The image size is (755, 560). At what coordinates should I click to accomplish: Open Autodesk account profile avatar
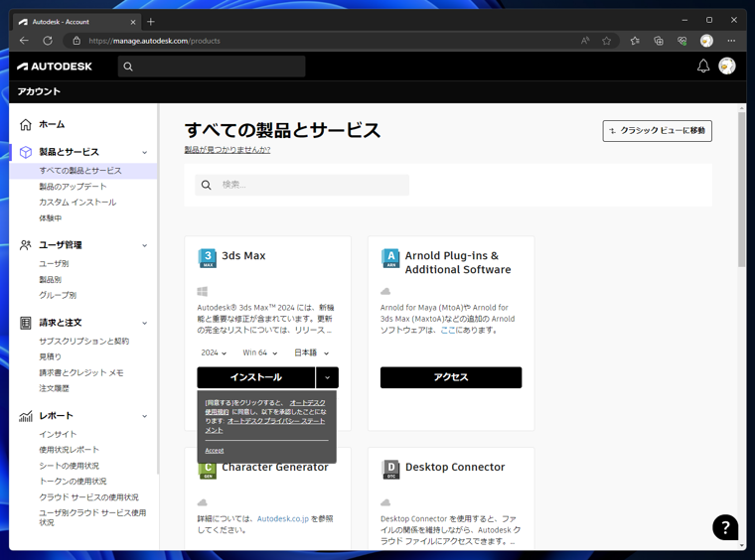tap(726, 66)
